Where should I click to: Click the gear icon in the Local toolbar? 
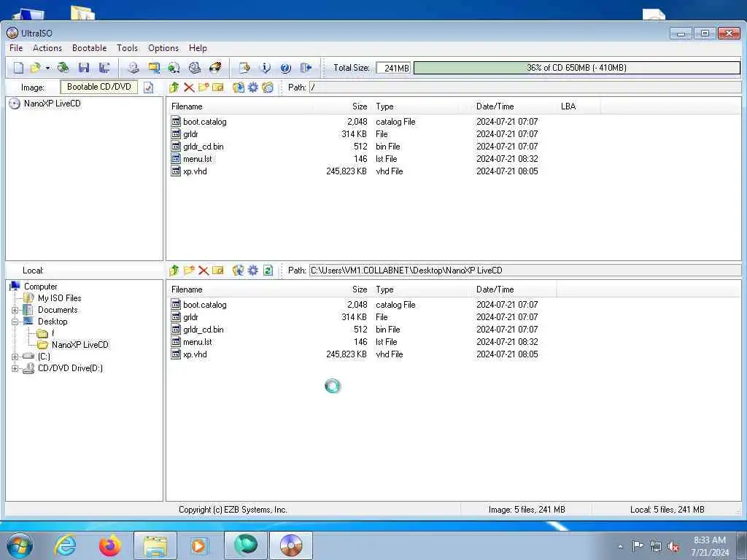(x=253, y=271)
